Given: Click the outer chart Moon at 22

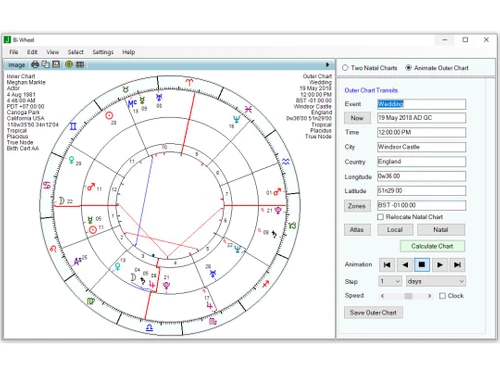Looking at the screenshot, I should [x=62, y=201].
